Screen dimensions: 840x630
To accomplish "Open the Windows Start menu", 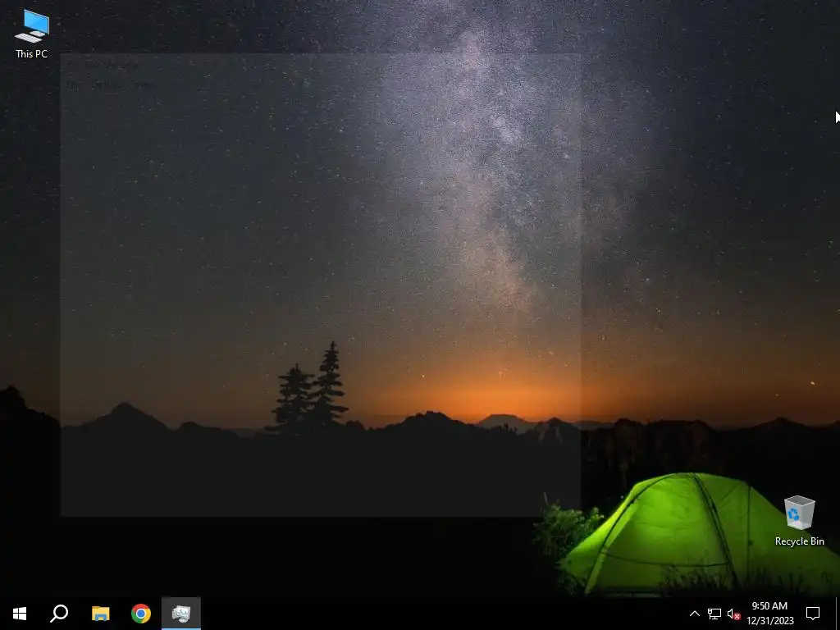I will (20, 614).
